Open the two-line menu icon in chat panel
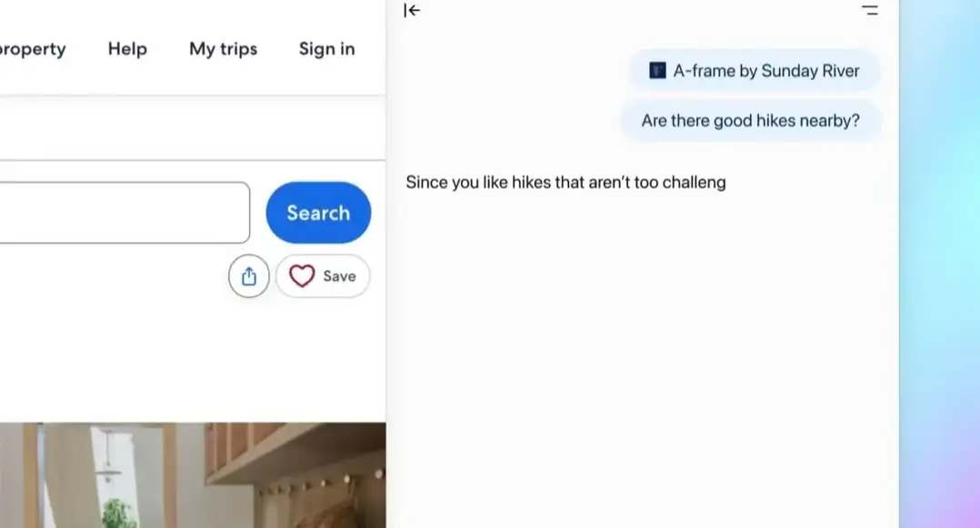The image size is (980, 528). [x=870, y=10]
